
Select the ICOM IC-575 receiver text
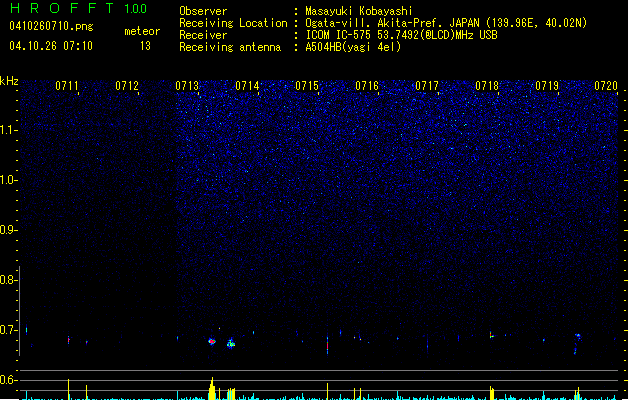click(402, 35)
